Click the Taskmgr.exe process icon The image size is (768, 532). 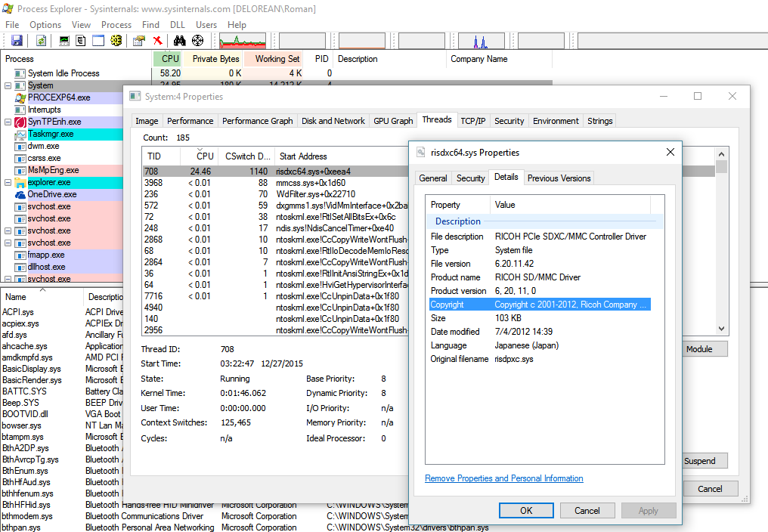click(x=20, y=135)
